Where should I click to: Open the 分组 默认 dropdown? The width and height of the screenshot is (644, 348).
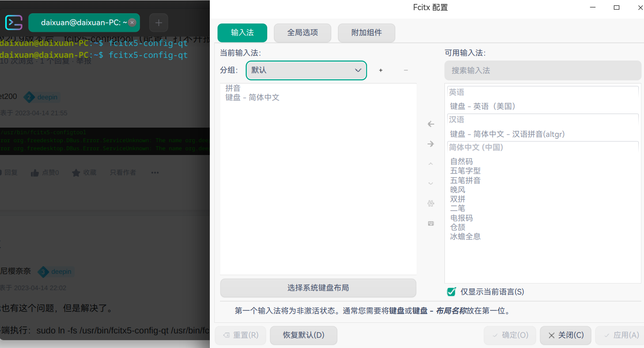(x=306, y=70)
